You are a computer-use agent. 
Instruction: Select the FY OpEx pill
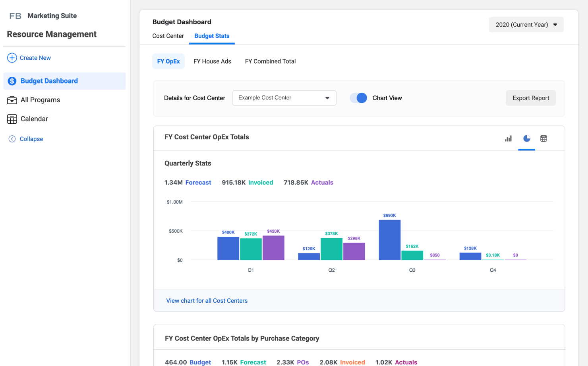(168, 61)
